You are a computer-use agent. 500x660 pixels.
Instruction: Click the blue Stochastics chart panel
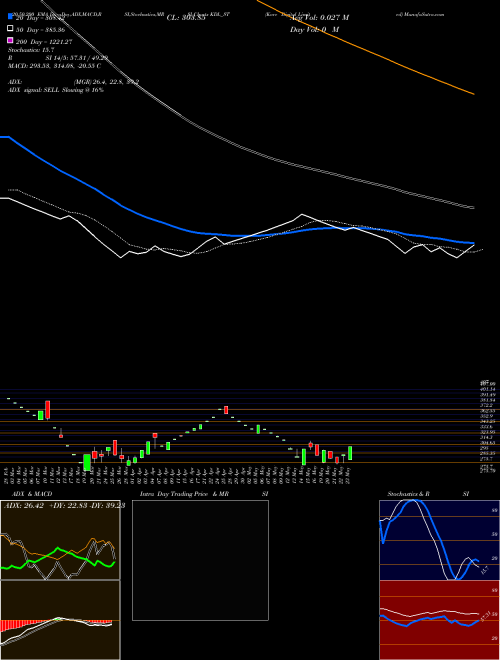click(439, 540)
